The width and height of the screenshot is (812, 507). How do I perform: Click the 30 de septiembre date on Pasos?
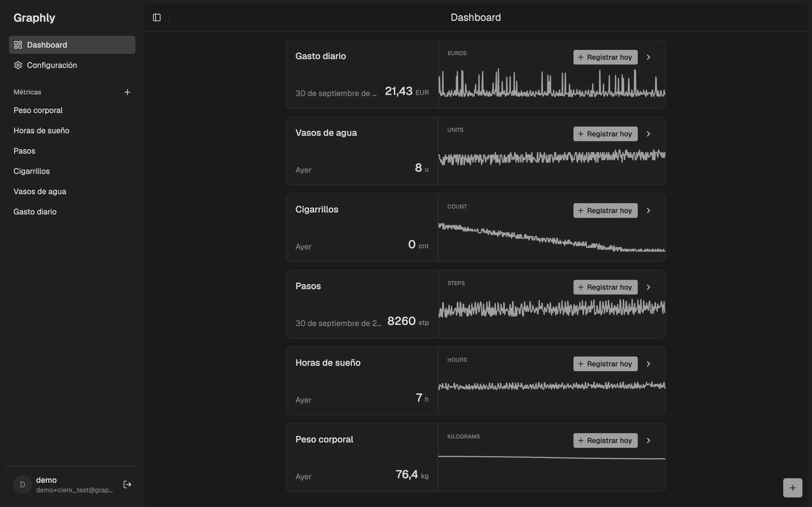[x=338, y=324]
